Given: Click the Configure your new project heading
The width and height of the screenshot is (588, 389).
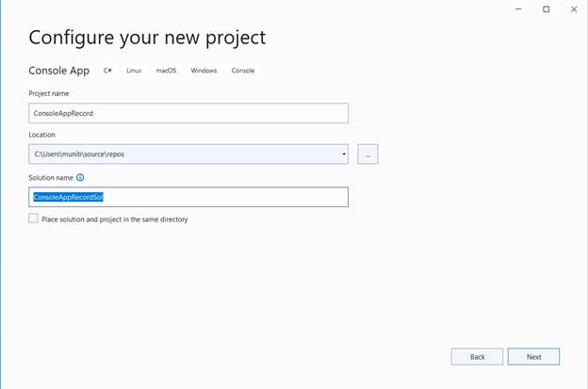Looking at the screenshot, I should tap(147, 38).
